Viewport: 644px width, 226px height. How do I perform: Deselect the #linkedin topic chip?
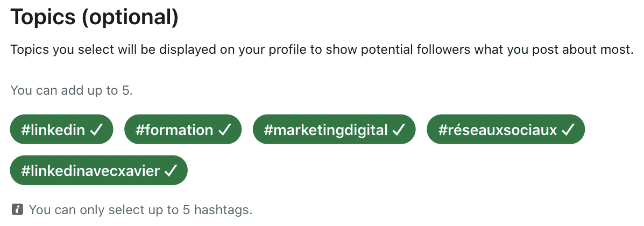(x=62, y=130)
